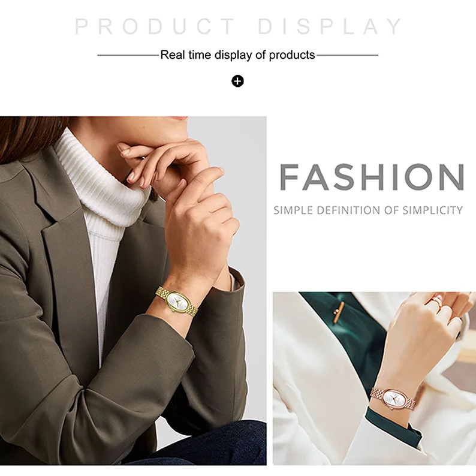Click the 'Real time display of products' subtitle
476x476 pixels.
point(237,55)
